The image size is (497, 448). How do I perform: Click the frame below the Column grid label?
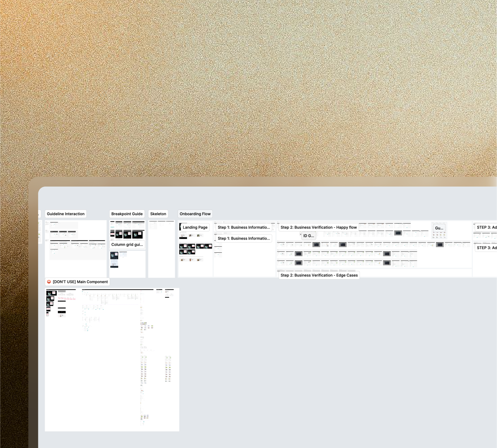click(128, 264)
